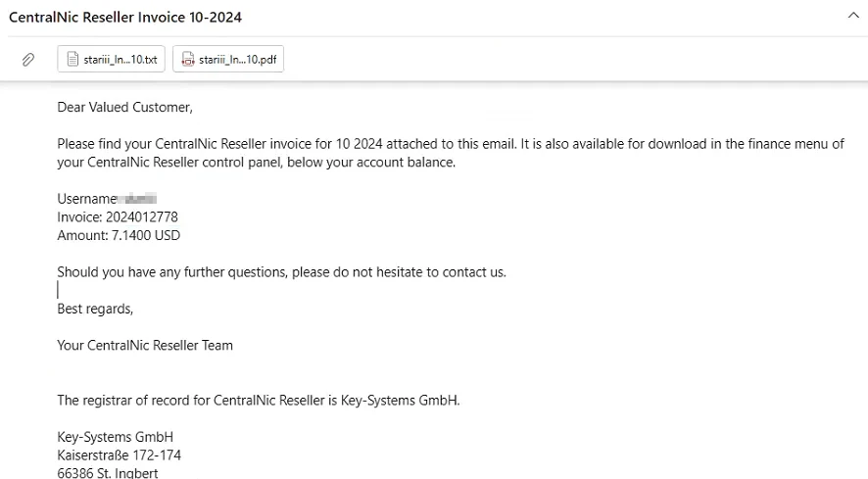868x479 pixels.
Task: Click the 'Kaiserstraße 172-174' address line
Action: (x=119, y=455)
